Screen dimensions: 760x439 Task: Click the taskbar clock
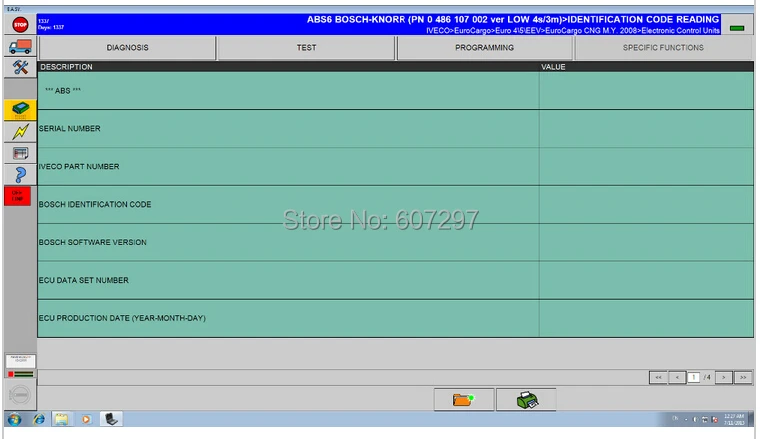[734, 420]
